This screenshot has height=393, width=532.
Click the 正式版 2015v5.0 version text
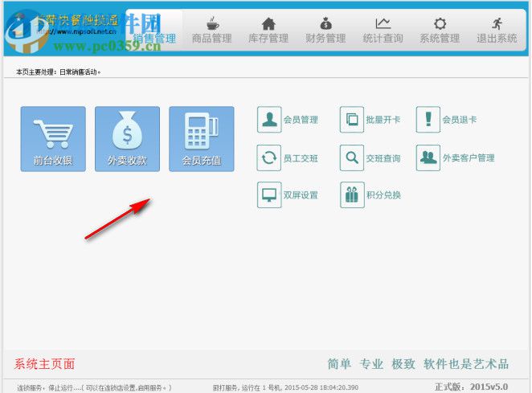point(471,387)
